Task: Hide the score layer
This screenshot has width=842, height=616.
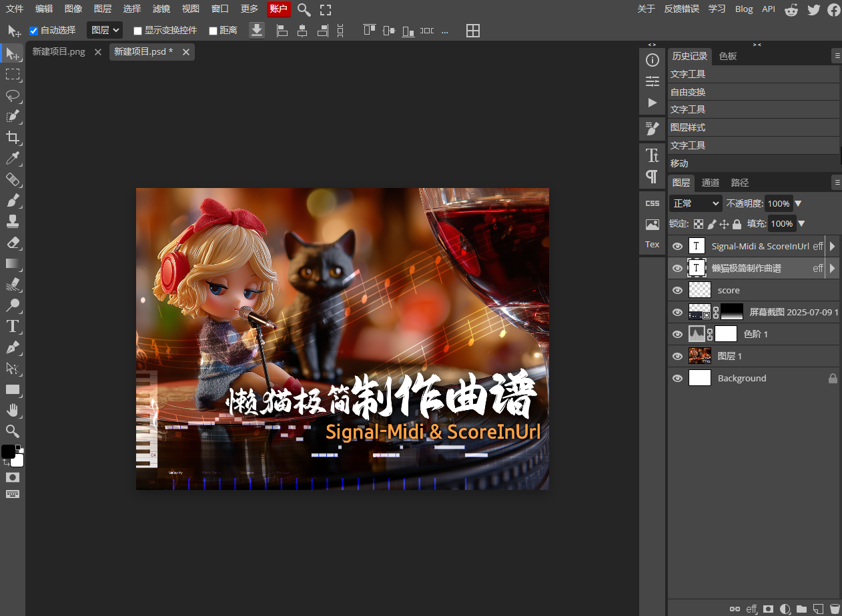Action: (x=678, y=290)
